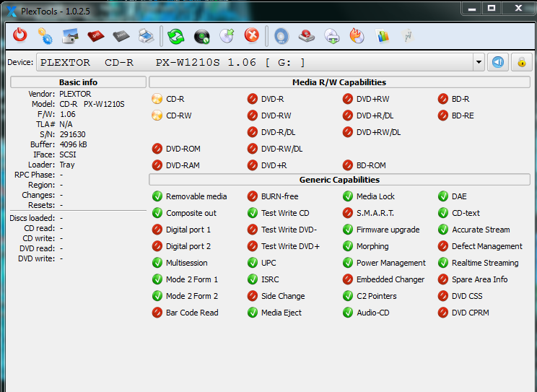The height and width of the screenshot is (392, 537).
Task: Click the 'DVD-RAM' label
Action: (x=183, y=165)
